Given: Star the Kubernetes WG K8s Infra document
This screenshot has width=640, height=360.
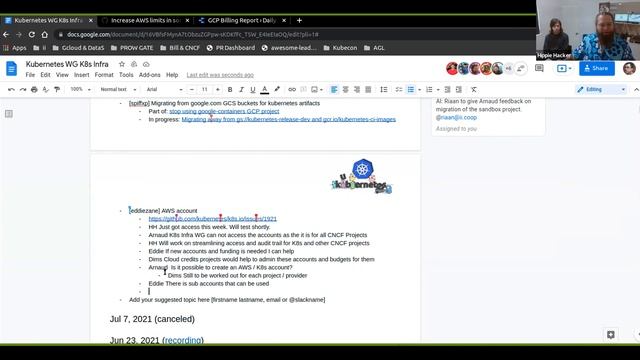Looking at the screenshot, I should click(122, 64).
